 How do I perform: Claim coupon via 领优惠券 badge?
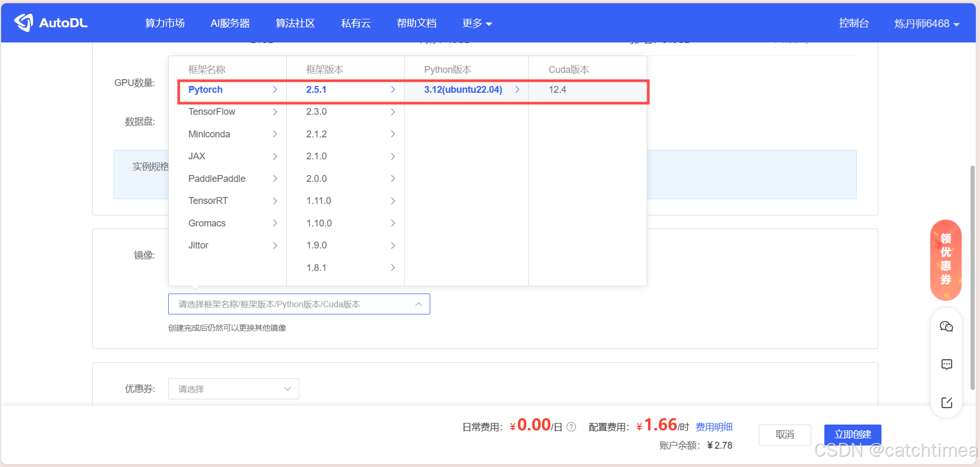(x=946, y=259)
